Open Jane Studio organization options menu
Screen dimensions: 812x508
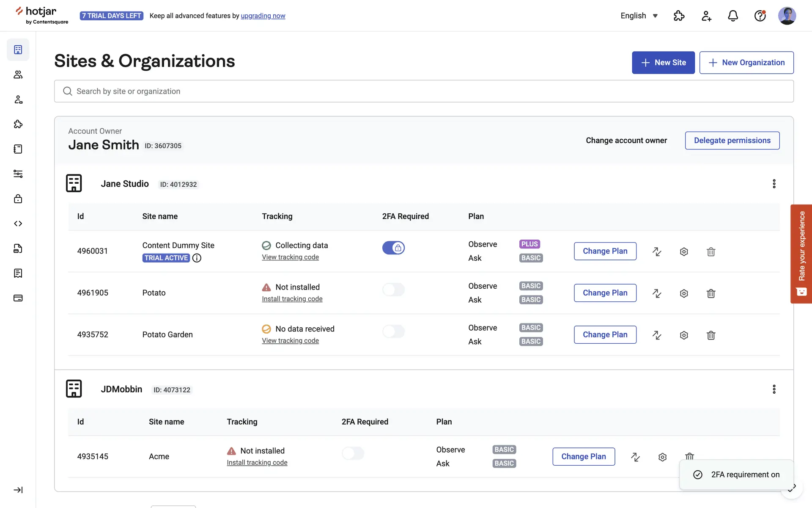click(774, 184)
